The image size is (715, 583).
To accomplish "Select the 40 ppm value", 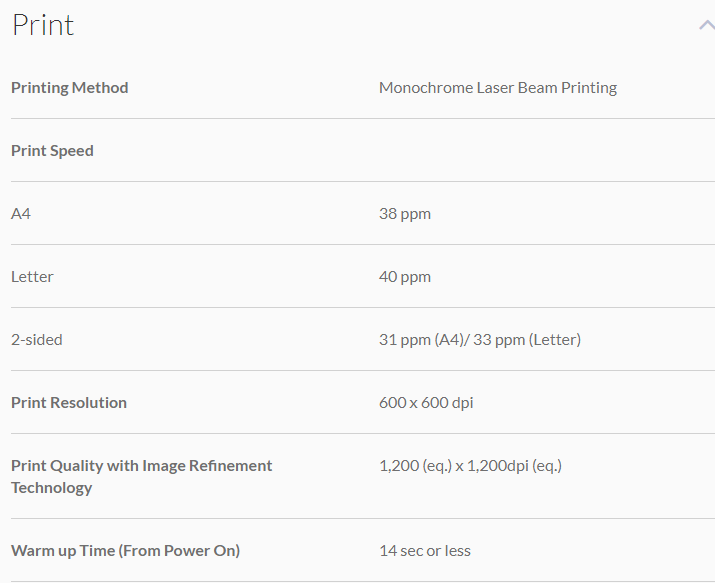I will 405,277.
